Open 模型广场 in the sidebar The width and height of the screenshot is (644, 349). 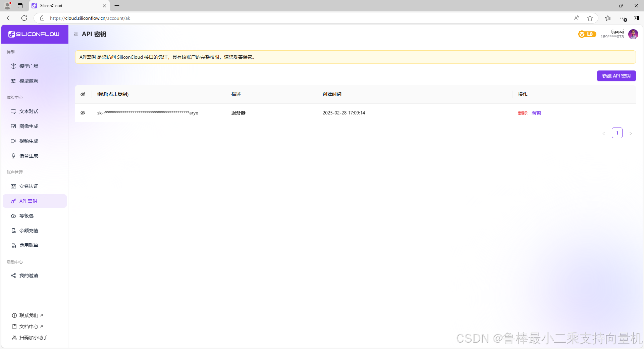[x=35, y=66]
